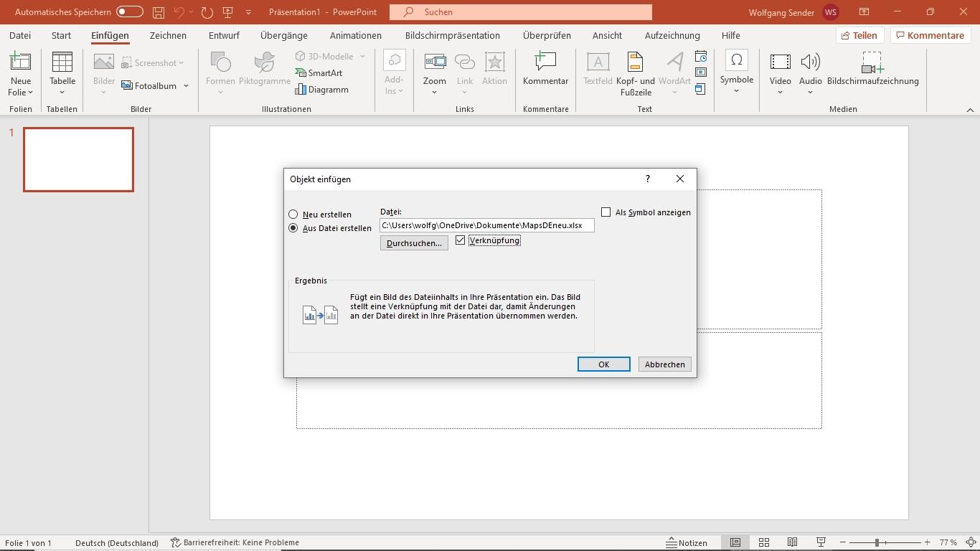Insert a SmartArt graphic
The image size is (980, 551).
[319, 72]
